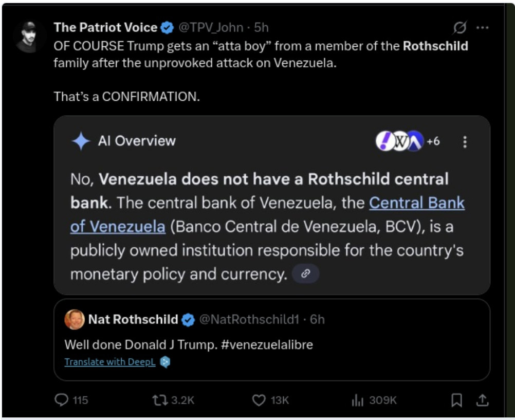Open the post's three-dot more menu
The width and height of the screenshot is (515, 420).
pos(482,27)
